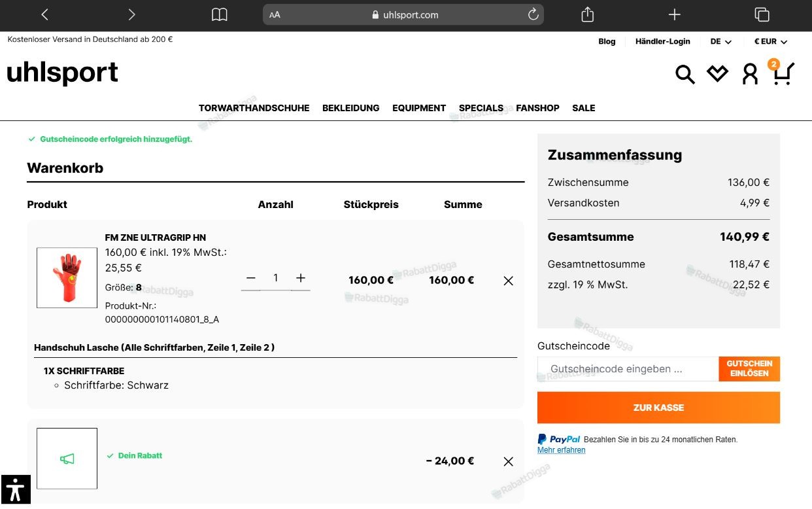Screen dimensions: 812x509
Task: Open the Mehr erfahren PayPal link
Action: pyautogui.click(x=561, y=450)
